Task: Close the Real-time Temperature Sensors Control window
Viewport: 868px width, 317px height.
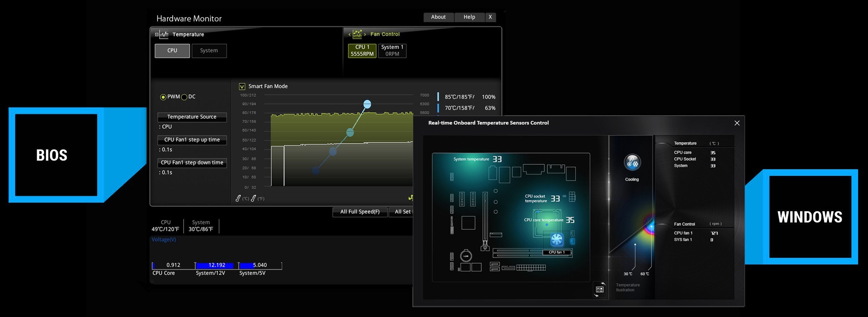Action: pyautogui.click(x=737, y=123)
